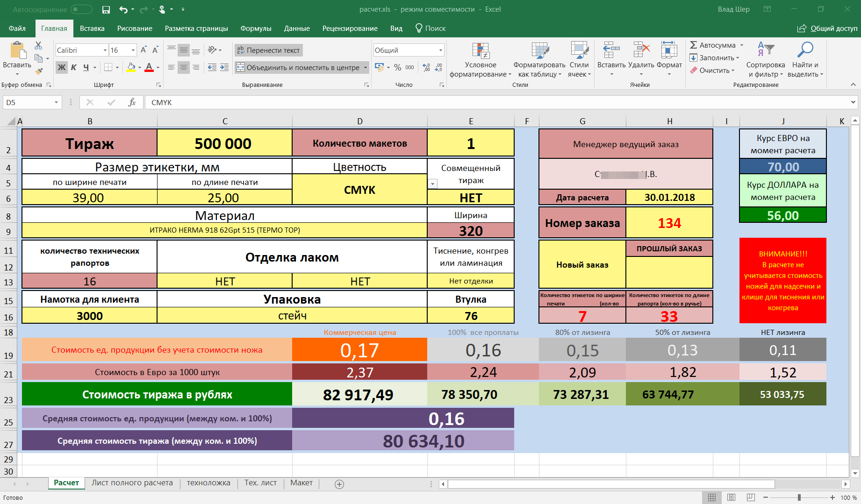Select Normal view in status bar

pyautogui.click(x=712, y=497)
